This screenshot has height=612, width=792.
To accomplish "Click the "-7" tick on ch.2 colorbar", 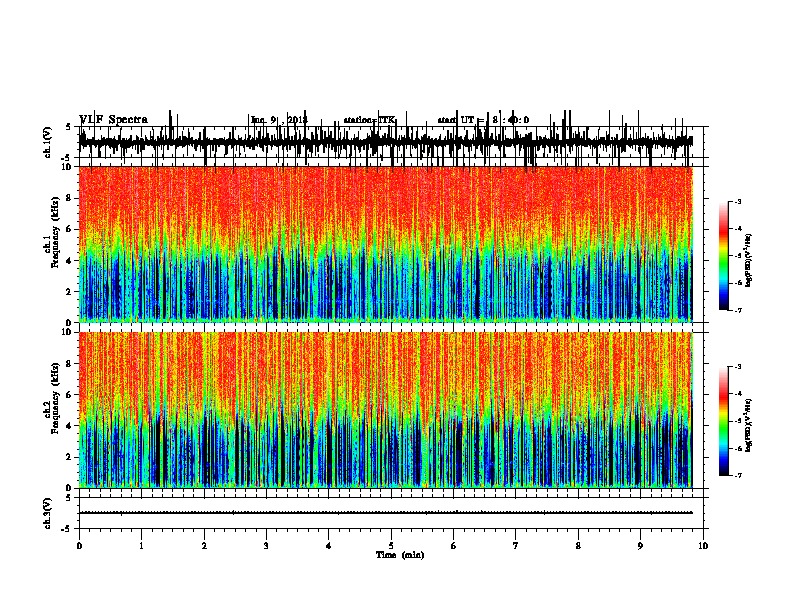I will 737,476.
